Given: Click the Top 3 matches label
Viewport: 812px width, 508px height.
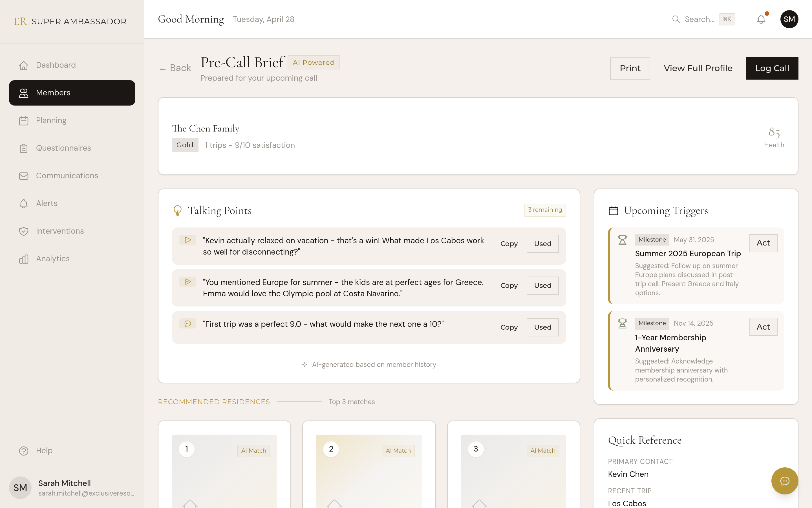Looking at the screenshot, I should (x=352, y=402).
